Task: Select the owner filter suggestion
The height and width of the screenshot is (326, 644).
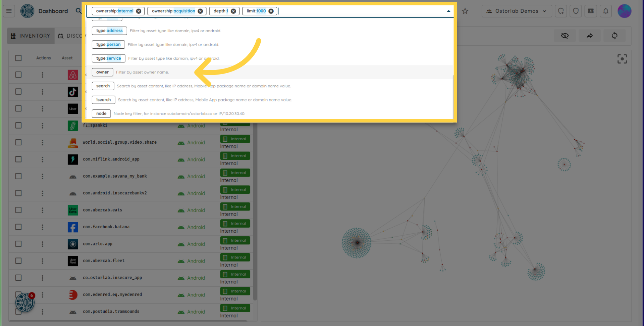Action: (102, 72)
